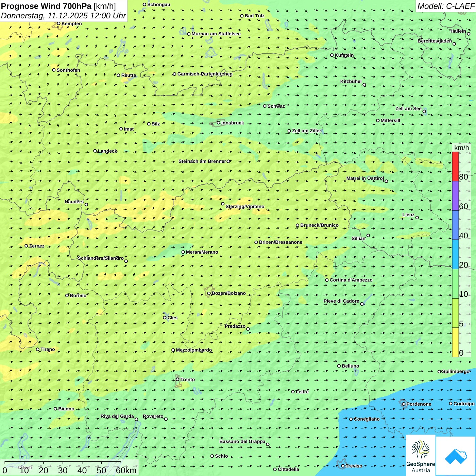Select the light blue 20 km/h legend band
The height and width of the screenshot is (476, 476).
click(x=455, y=254)
